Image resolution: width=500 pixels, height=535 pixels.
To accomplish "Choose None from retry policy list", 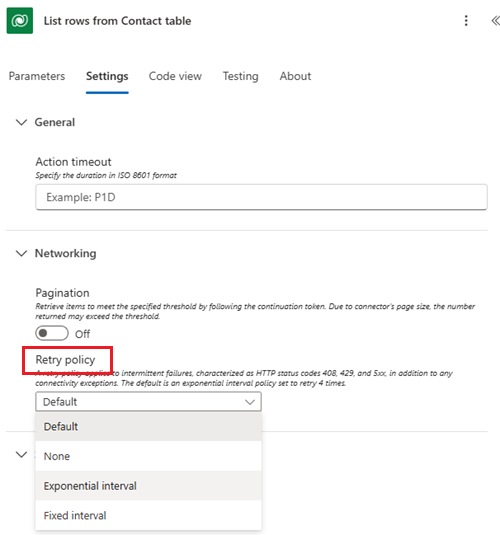I will (x=148, y=456).
